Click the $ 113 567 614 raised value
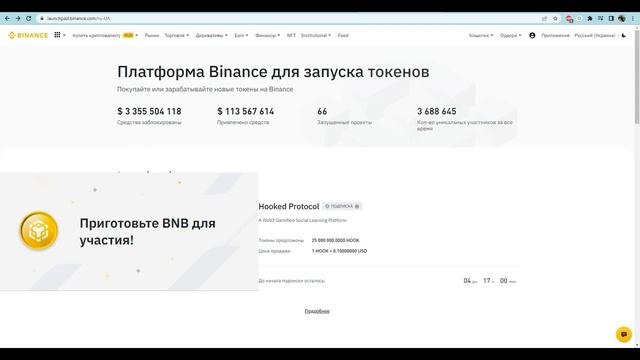640x360 pixels. pyautogui.click(x=246, y=111)
